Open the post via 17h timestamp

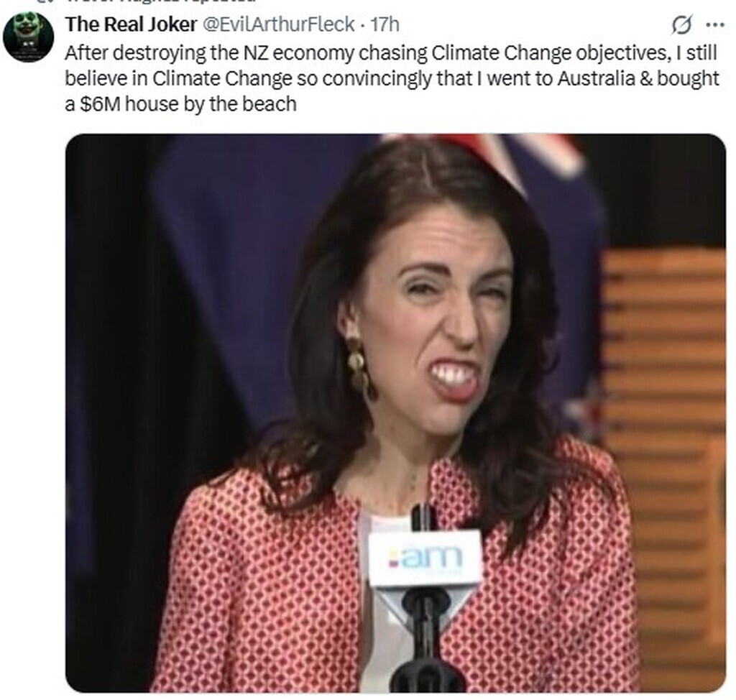(385, 24)
